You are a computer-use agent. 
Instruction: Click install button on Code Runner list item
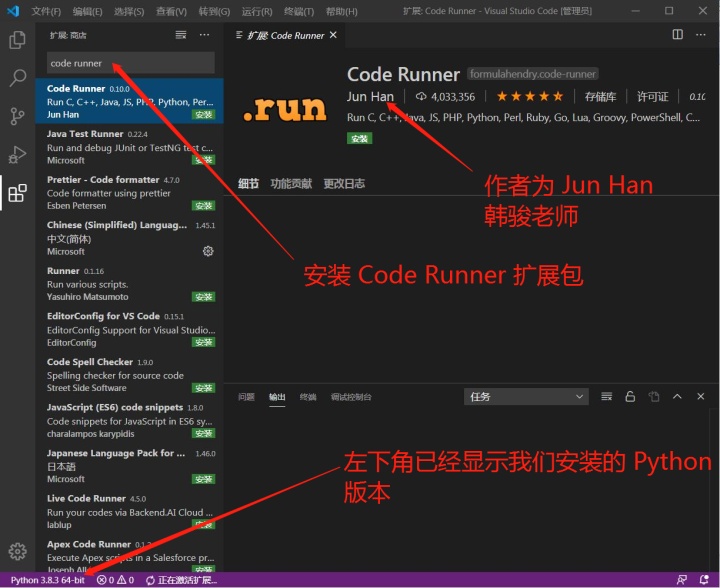coord(203,115)
